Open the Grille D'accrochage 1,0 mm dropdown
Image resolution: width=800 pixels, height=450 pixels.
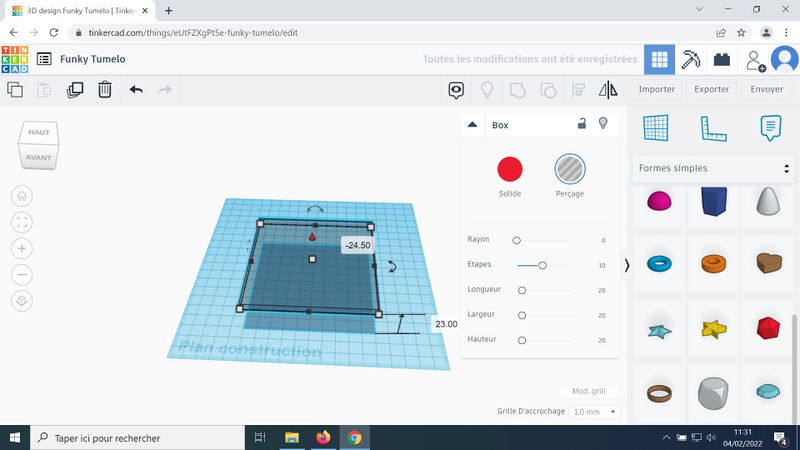pyautogui.click(x=594, y=412)
